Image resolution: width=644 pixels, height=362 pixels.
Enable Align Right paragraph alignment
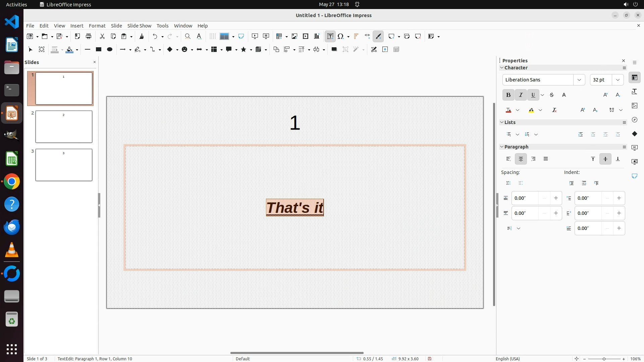click(x=533, y=159)
